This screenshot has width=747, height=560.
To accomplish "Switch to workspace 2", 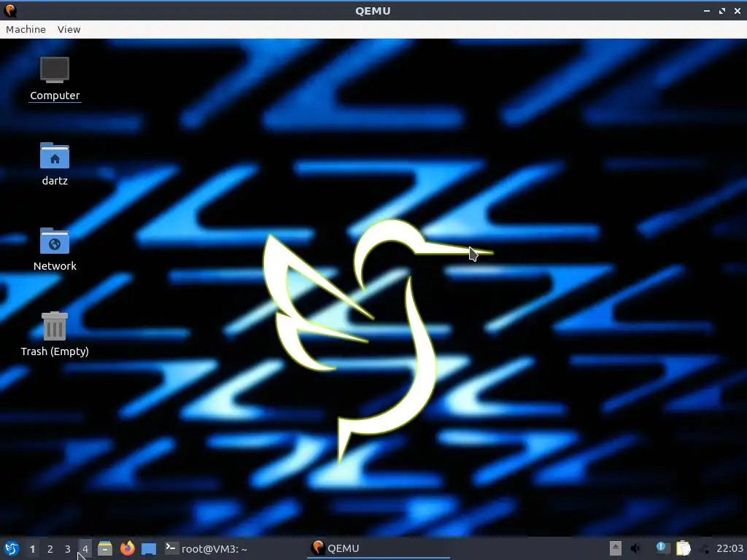I will coord(50,549).
